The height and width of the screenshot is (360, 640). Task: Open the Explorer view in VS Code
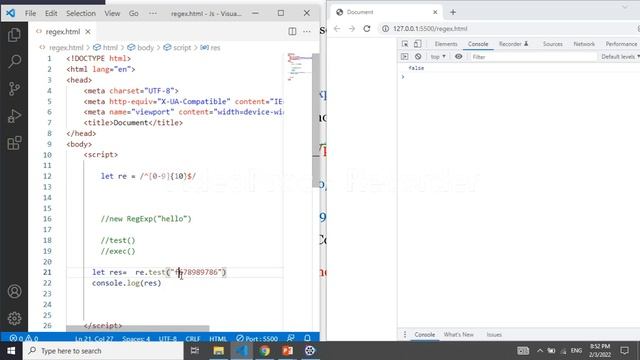click(14, 35)
